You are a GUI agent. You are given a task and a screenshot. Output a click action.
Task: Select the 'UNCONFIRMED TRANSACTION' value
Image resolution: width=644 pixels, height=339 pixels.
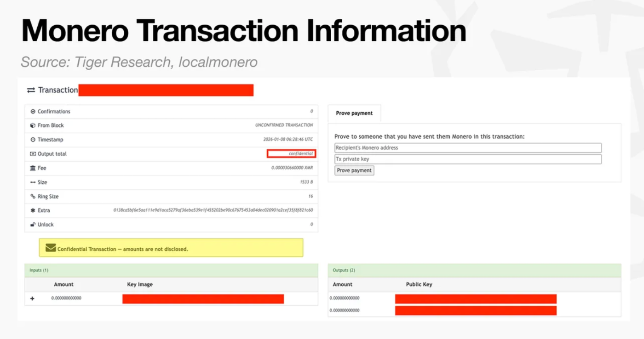tap(284, 125)
